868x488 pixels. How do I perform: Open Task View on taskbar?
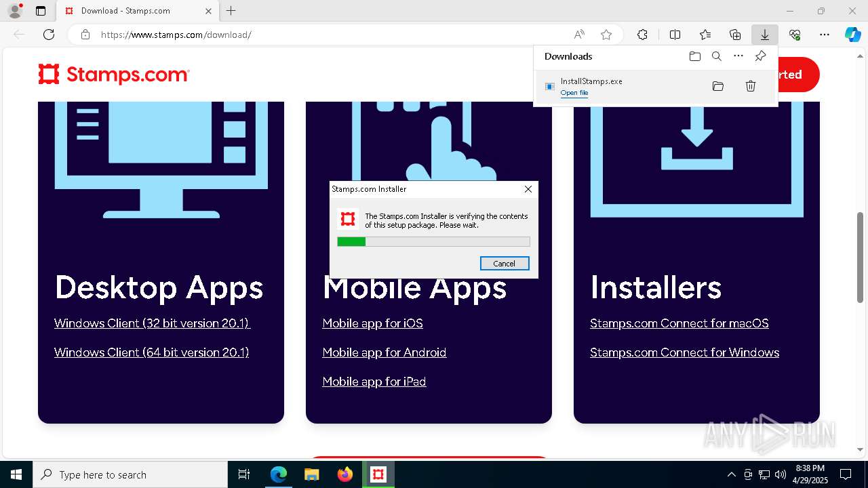tap(244, 474)
